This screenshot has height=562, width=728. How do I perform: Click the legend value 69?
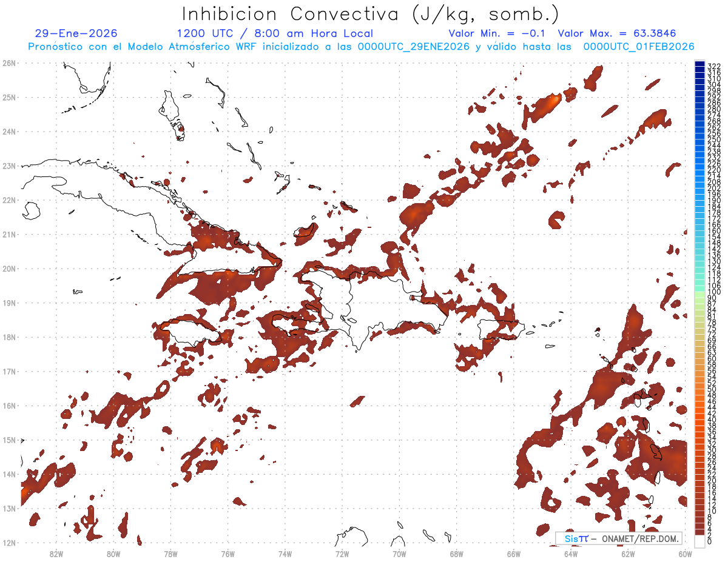[712, 340]
